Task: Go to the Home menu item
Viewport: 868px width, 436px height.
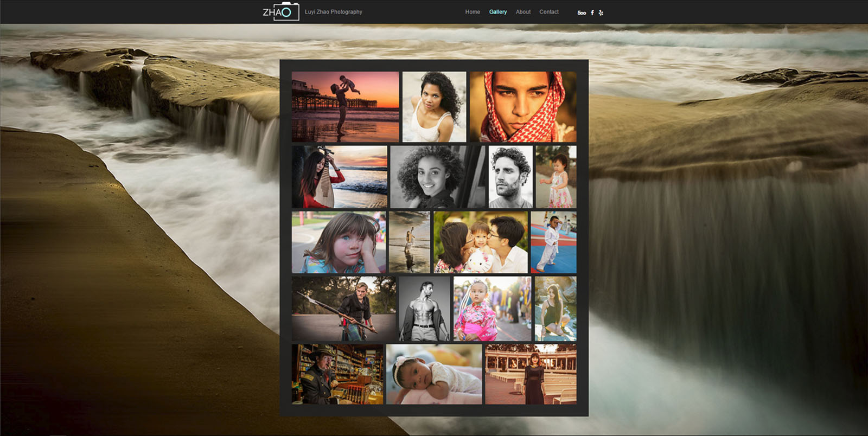Action: pyautogui.click(x=473, y=12)
